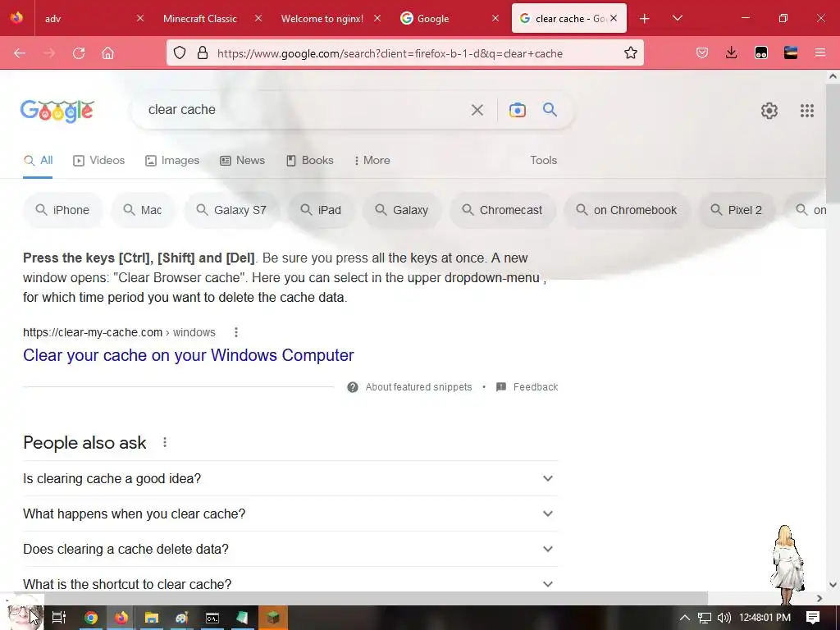The image size is (840, 630).
Task: Open Google quick settings gear
Action: (x=769, y=111)
